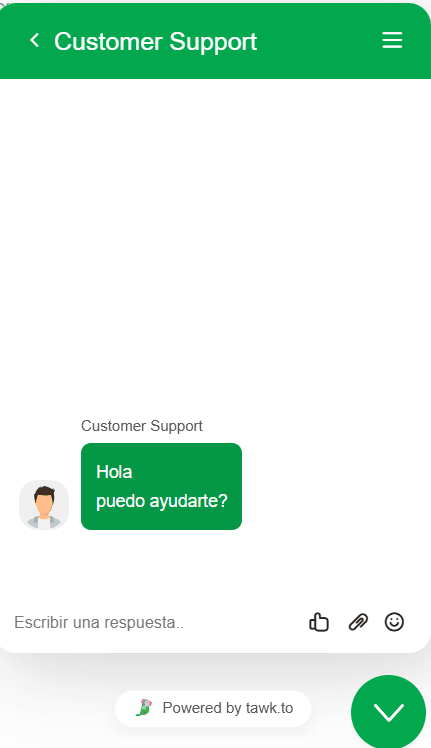Attach a file with the paperclip icon

(358, 622)
